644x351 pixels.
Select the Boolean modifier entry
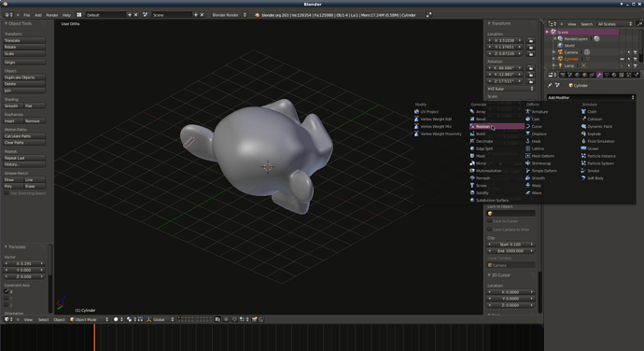point(497,127)
